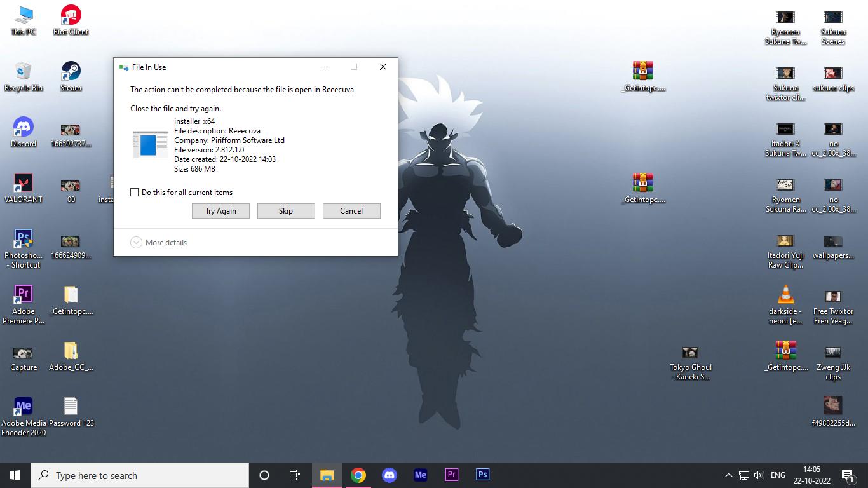Cancel the File In Use dialog
This screenshot has height=488, width=868.
[x=351, y=211]
